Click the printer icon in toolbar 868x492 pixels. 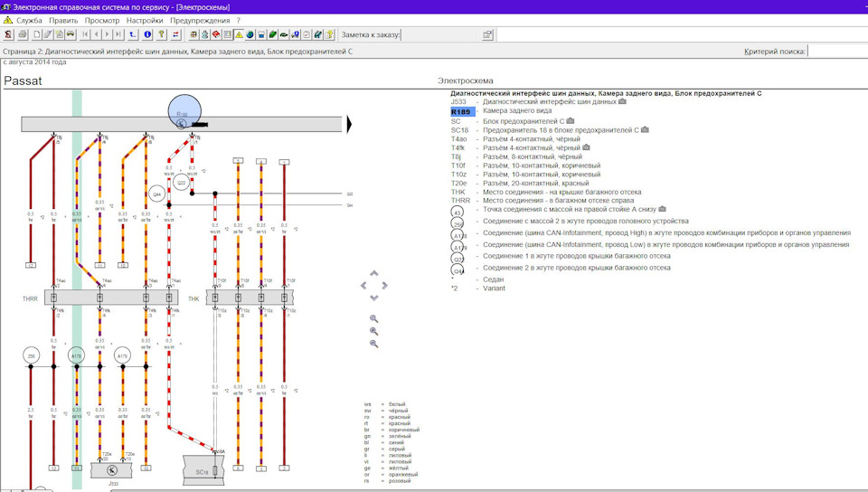click(x=22, y=34)
